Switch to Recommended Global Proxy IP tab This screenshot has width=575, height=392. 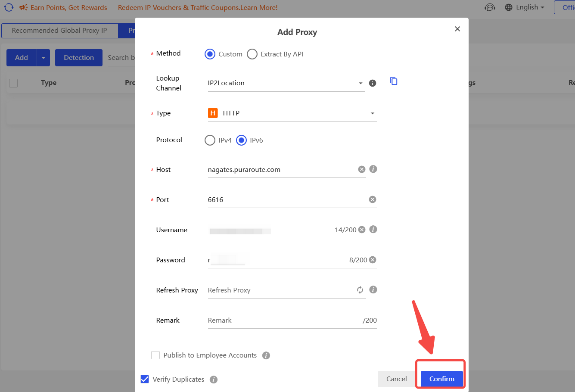tap(59, 31)
